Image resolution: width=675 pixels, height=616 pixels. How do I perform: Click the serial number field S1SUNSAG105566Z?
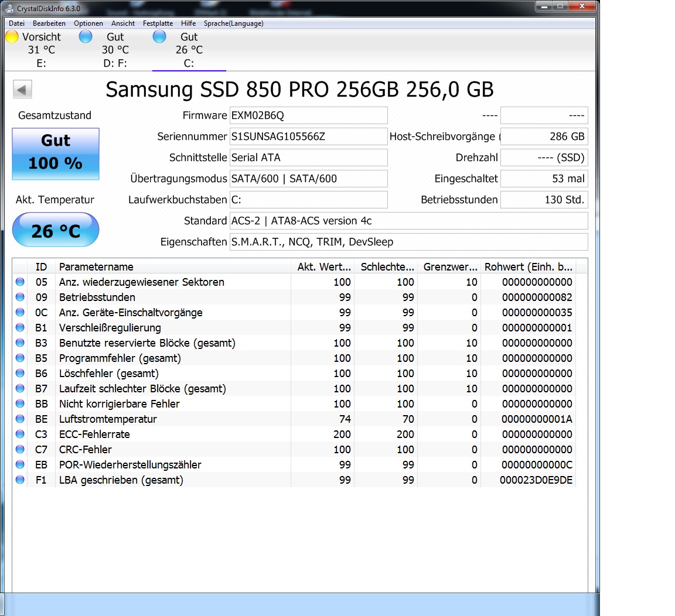309,136
